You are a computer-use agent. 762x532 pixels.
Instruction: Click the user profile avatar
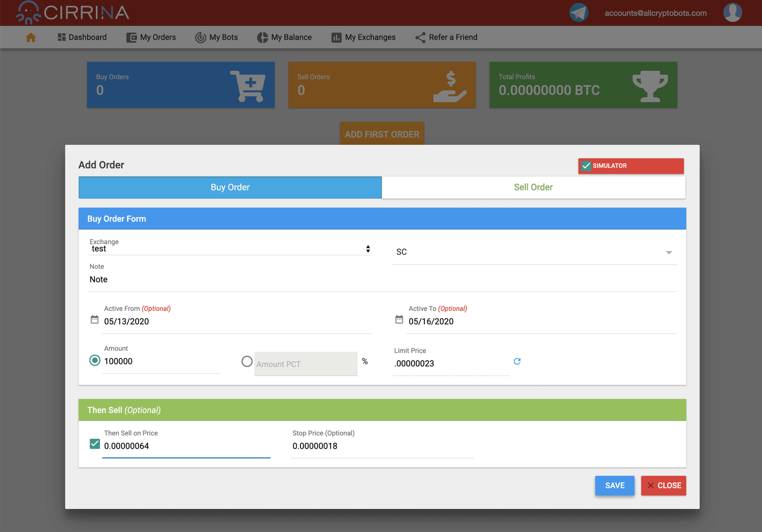[732, 13]
